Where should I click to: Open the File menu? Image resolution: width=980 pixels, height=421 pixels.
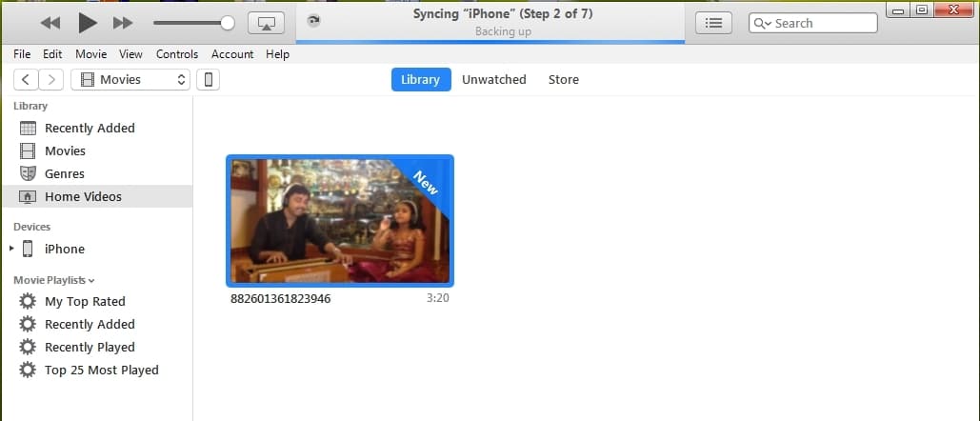(22, 54)
